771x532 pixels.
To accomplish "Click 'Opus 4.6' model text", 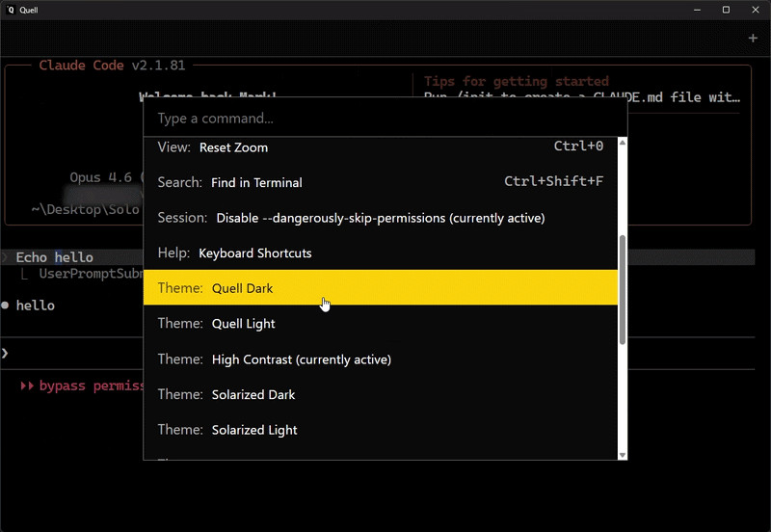I will pyautogui.click(x=100, y=177).
